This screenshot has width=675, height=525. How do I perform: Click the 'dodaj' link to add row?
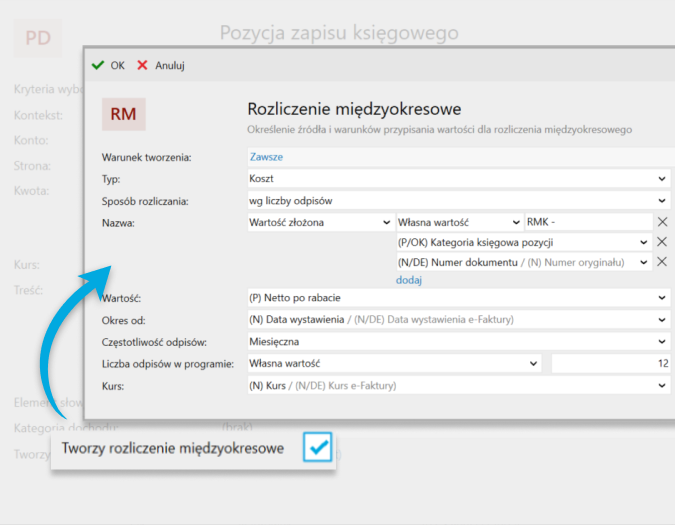click(x=408, y=281)
